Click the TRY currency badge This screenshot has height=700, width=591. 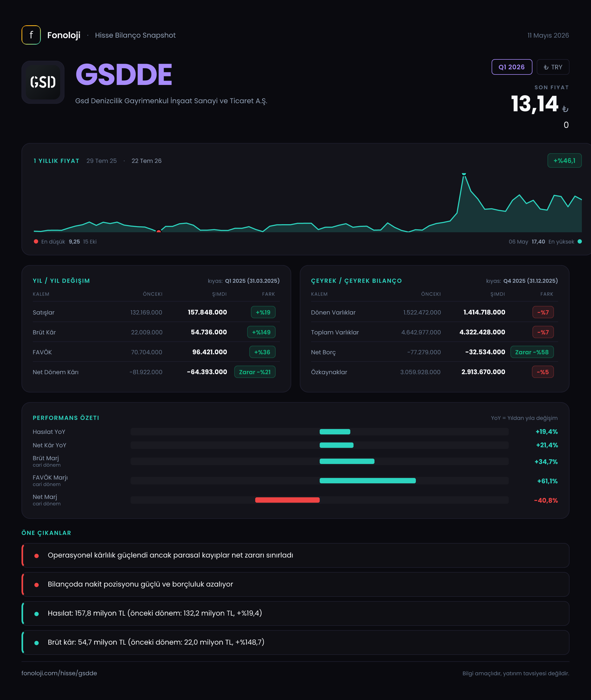[553, 67]
